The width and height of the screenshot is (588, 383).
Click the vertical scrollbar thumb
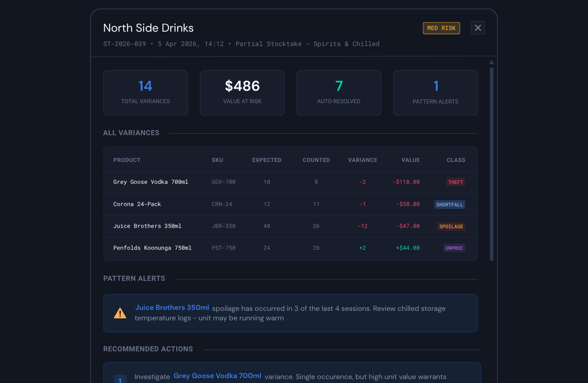[x=491, y=164]
